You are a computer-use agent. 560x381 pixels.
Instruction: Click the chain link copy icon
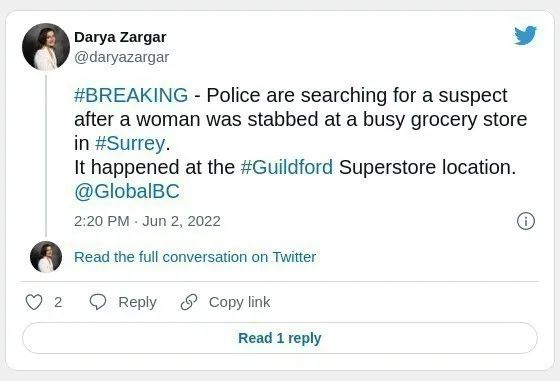(189, 302)
